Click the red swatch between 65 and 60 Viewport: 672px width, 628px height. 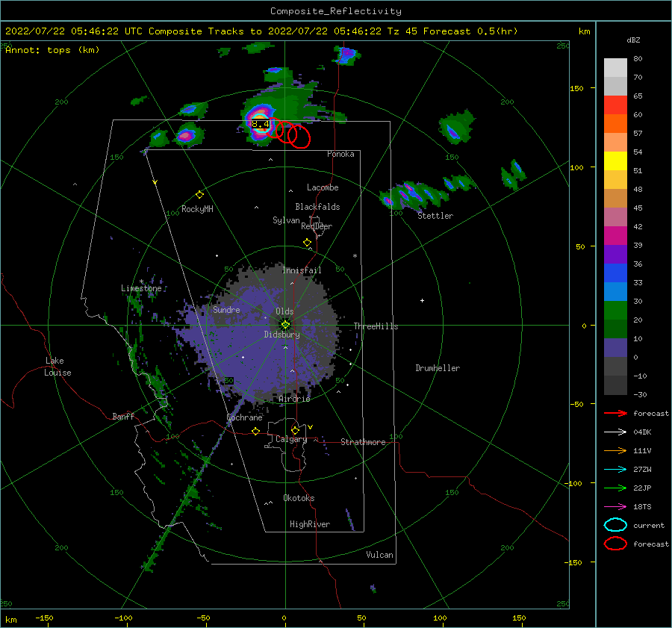click(615, 105)
